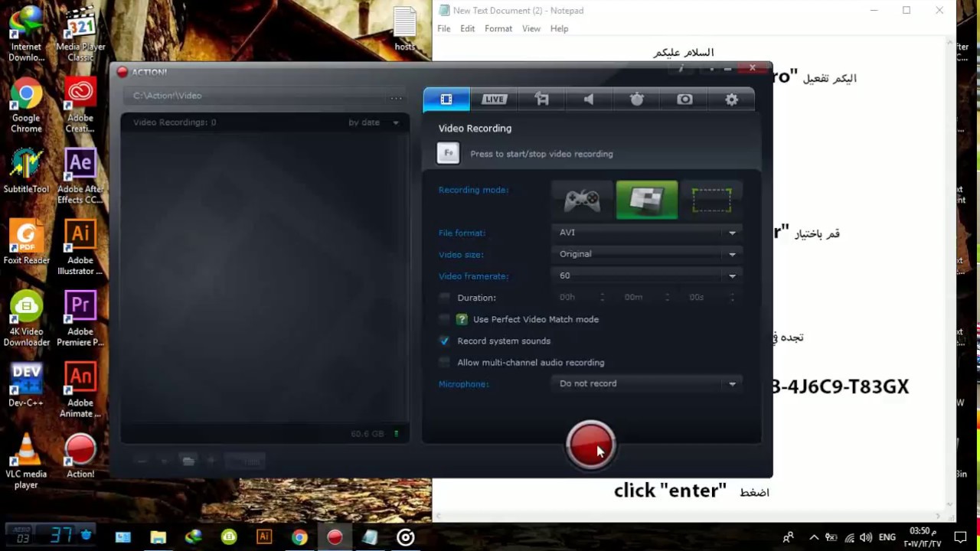Open the exported recordings tab

tap(541, 99)
